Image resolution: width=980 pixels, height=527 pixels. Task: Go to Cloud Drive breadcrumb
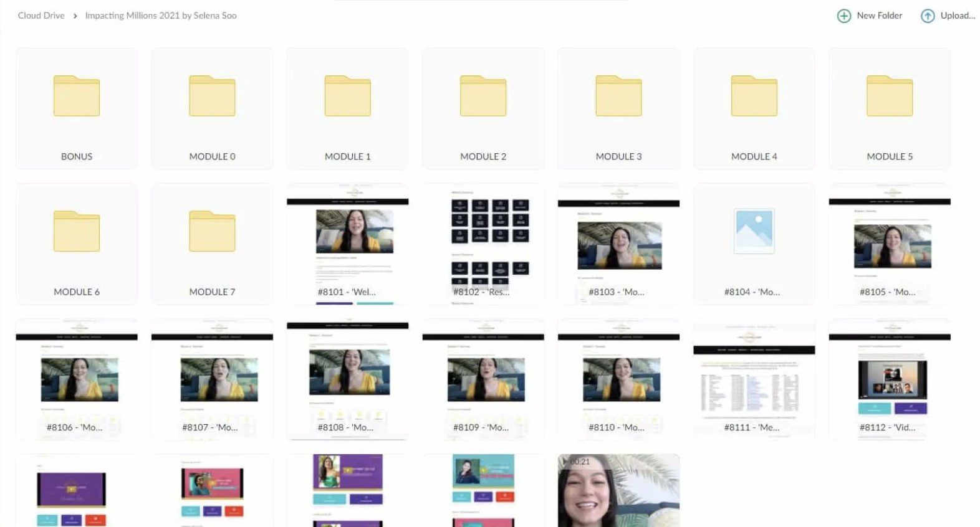tap(41, 16)
